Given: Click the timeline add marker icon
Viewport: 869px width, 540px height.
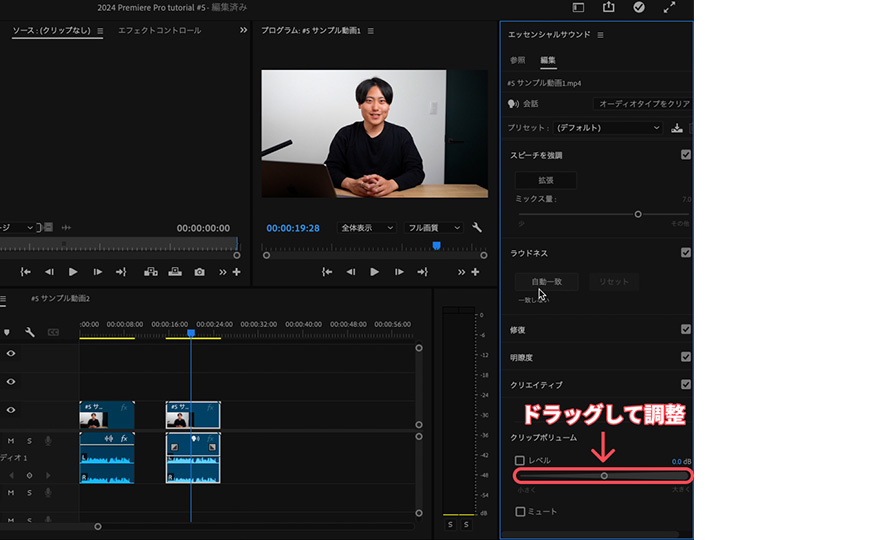Looking at the screenshot, I should (x=7, y=332).
